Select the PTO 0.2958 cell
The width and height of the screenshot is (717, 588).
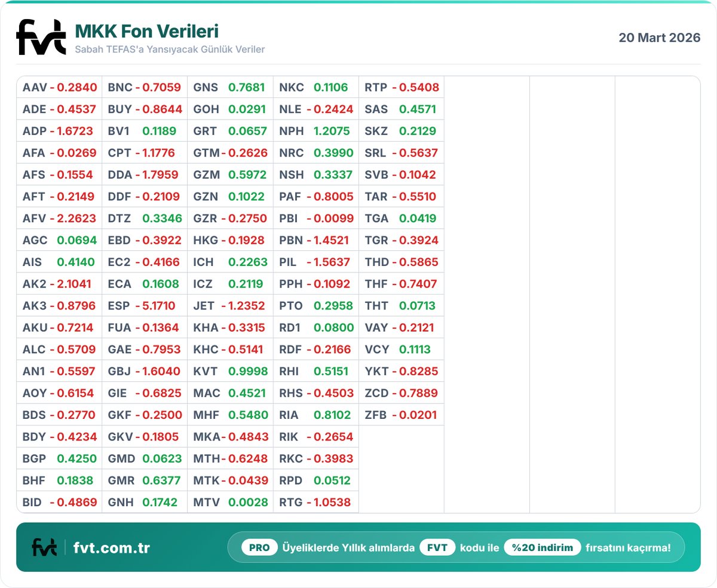pos(316,305)
